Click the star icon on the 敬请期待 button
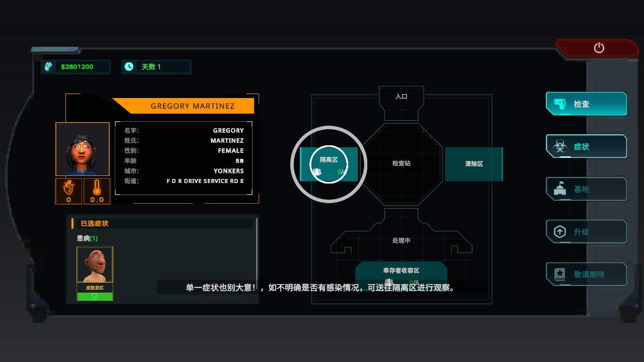Screen dimensions: 644x362 [559, 274]
